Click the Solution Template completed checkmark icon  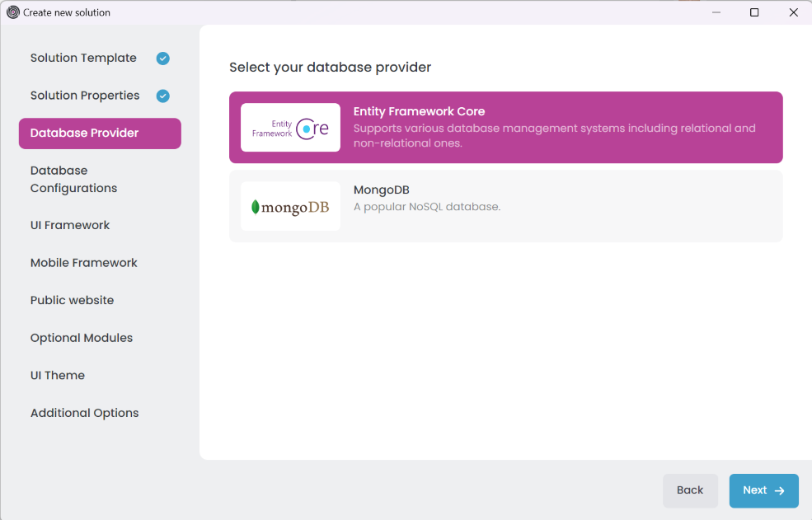click(163, 59)
